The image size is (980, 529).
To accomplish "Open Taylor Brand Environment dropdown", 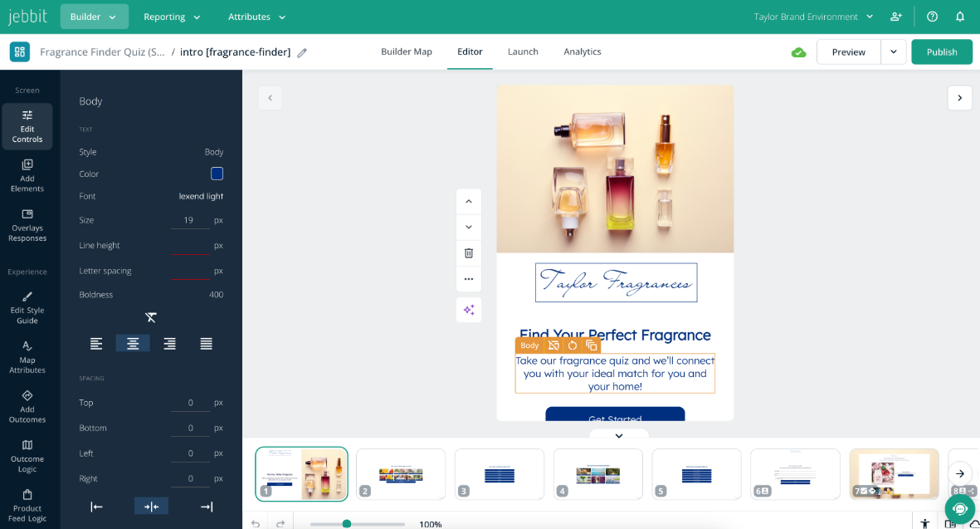I will [813, 17].
